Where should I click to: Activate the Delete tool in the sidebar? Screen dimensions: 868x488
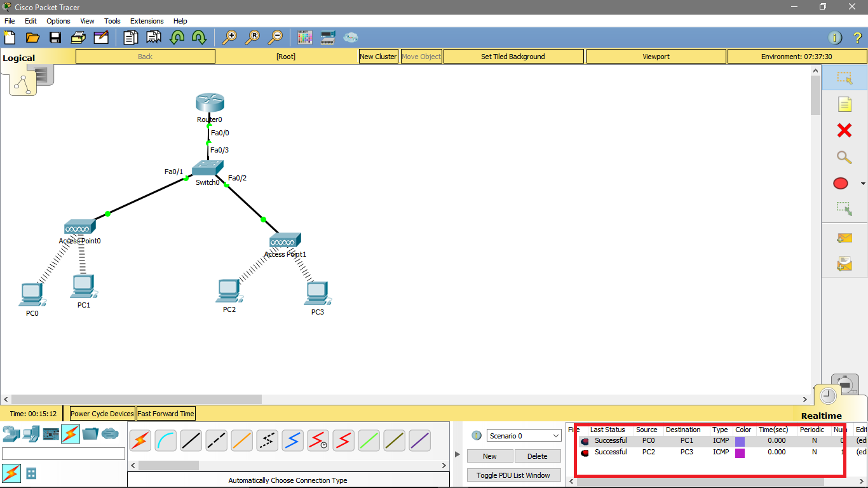843,130
